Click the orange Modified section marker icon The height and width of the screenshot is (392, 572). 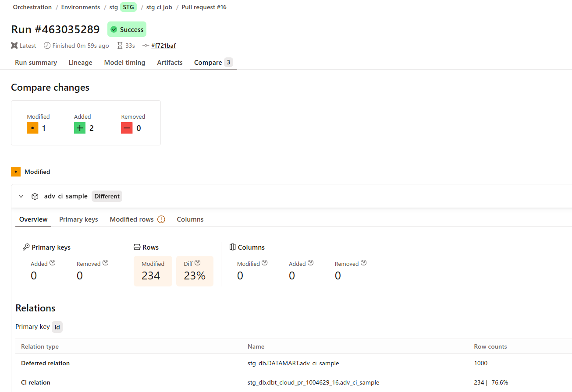(x=16, y=172)
